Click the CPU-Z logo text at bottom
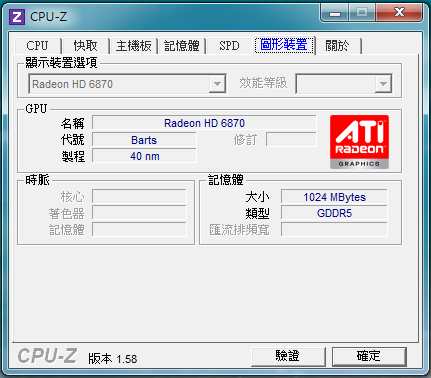 [47, 356]
